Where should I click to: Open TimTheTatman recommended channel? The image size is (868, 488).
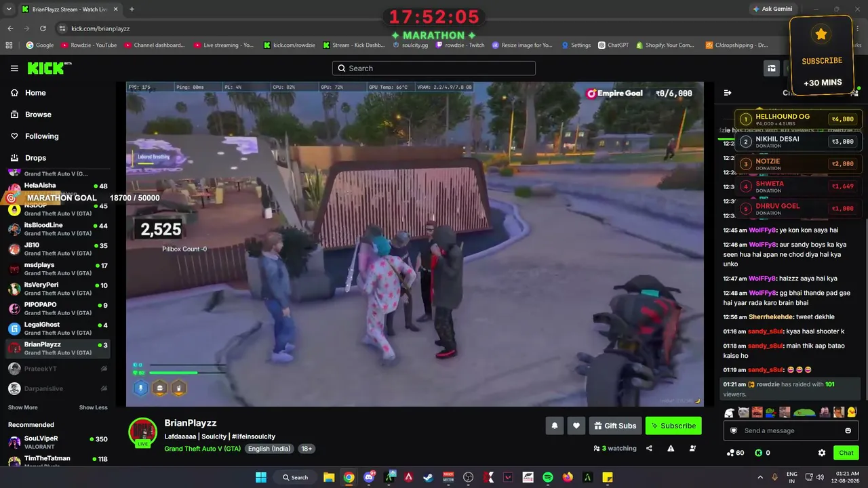pos(58,460)
